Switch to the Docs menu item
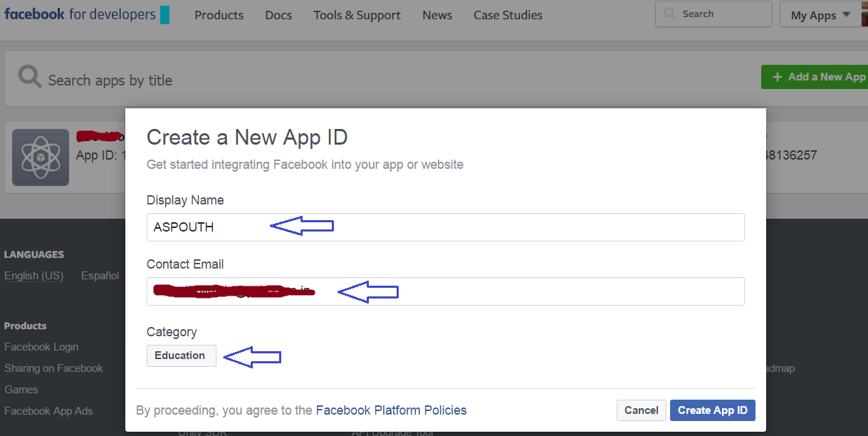 coord(278,14)
